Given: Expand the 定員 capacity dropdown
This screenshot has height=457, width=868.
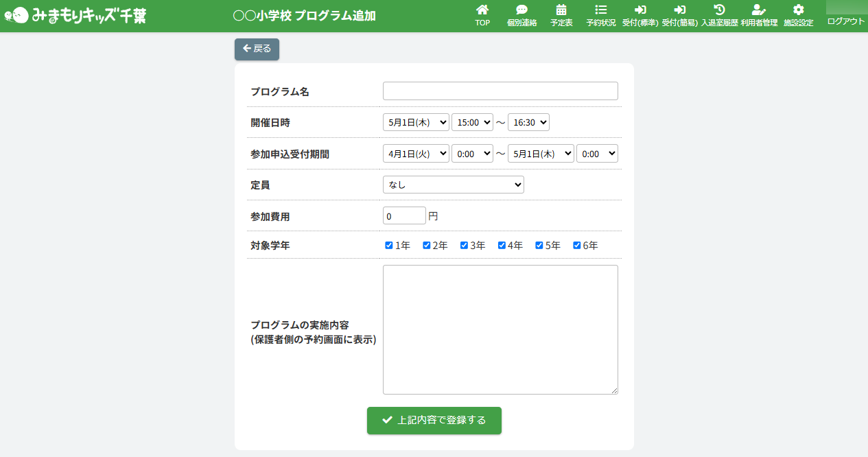Looking at the screenshot, I should [453, 185].
